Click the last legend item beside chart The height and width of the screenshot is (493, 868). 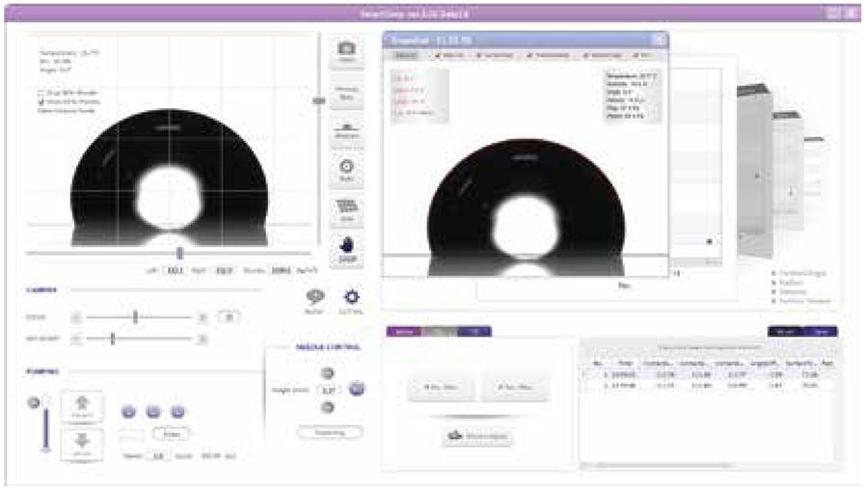point(801,301)
